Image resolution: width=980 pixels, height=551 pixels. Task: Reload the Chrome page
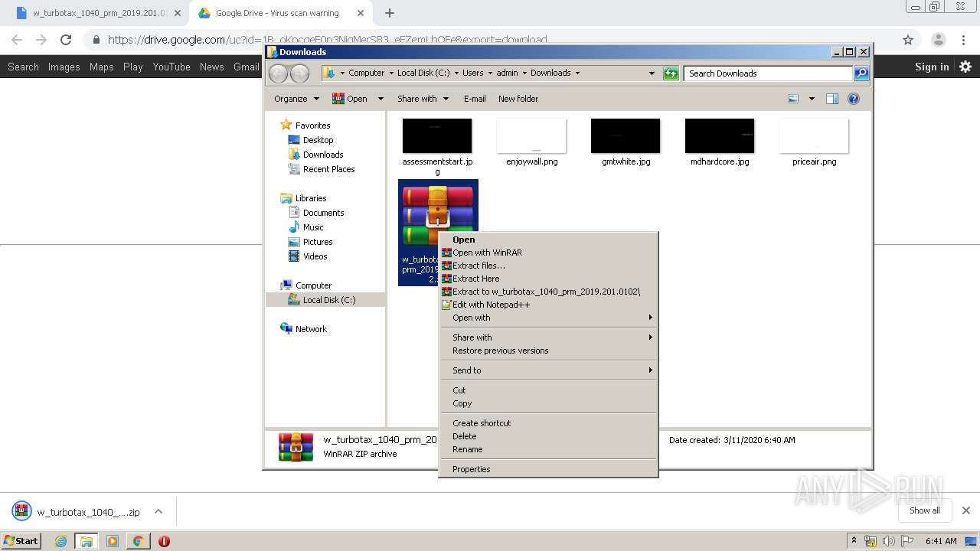[66, 40]
